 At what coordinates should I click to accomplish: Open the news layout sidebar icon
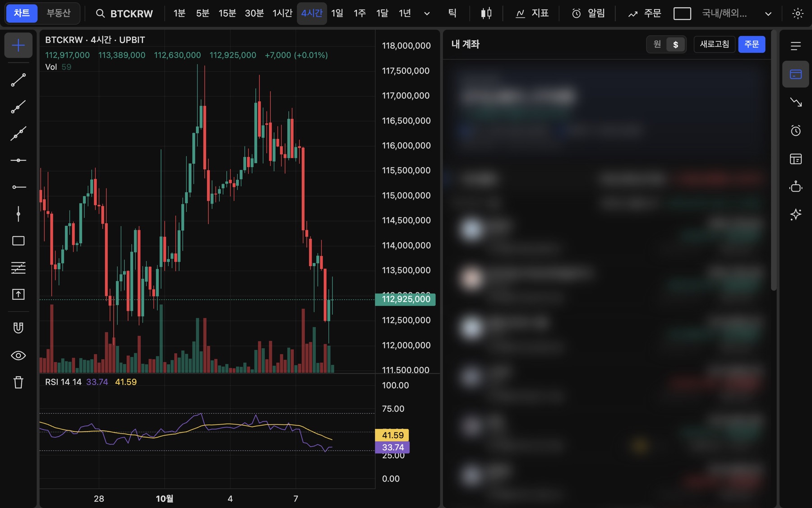[796, 159]
